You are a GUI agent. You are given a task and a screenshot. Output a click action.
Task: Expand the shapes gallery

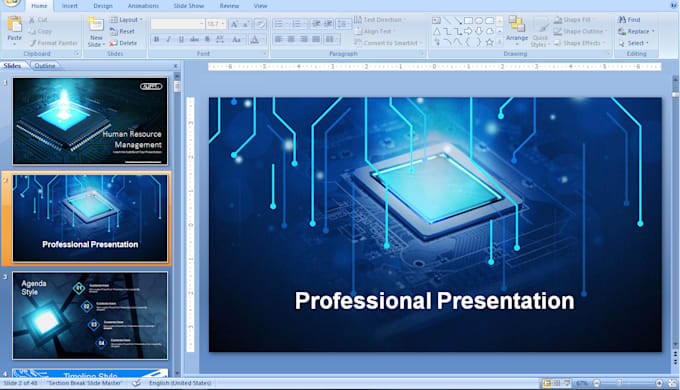pos(500,42)
